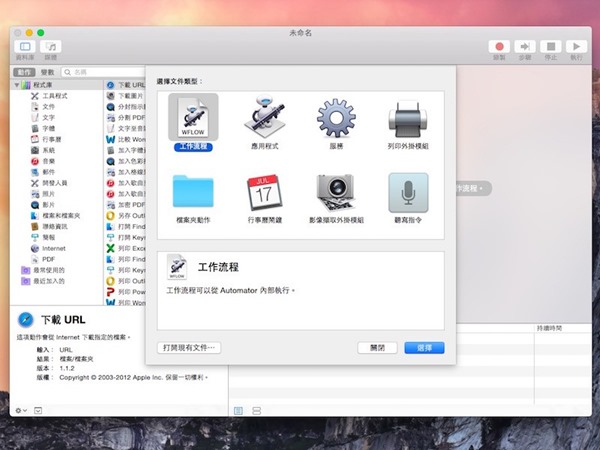Collapse the 程式庫 Library tree
This screenshot has width=600, height=450.
pos(17,85)
